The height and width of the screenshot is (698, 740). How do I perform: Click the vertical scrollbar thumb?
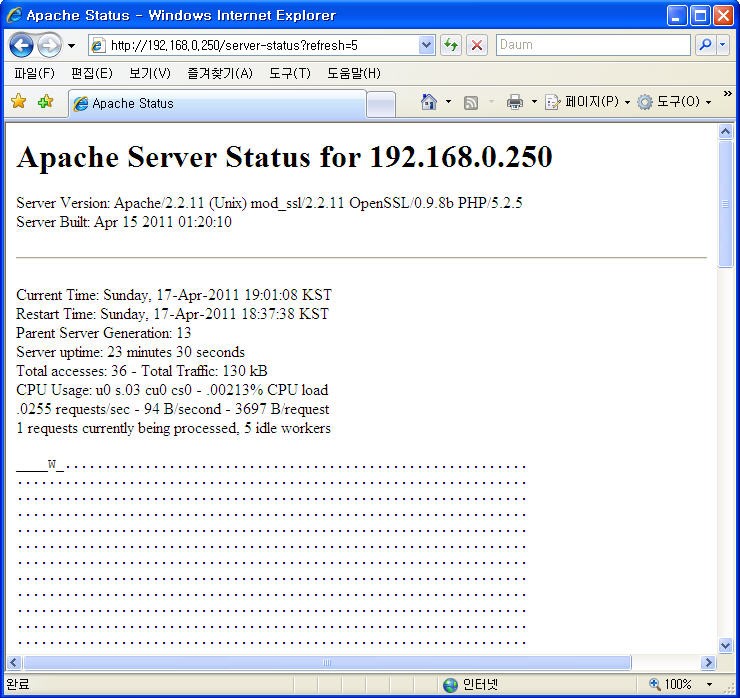(725, 204)
